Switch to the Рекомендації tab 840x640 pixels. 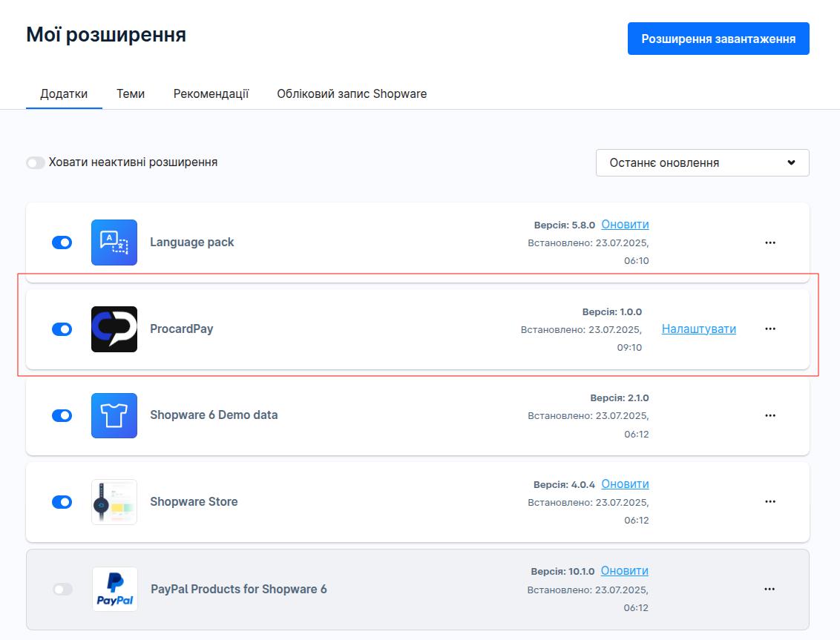point(211,93)
